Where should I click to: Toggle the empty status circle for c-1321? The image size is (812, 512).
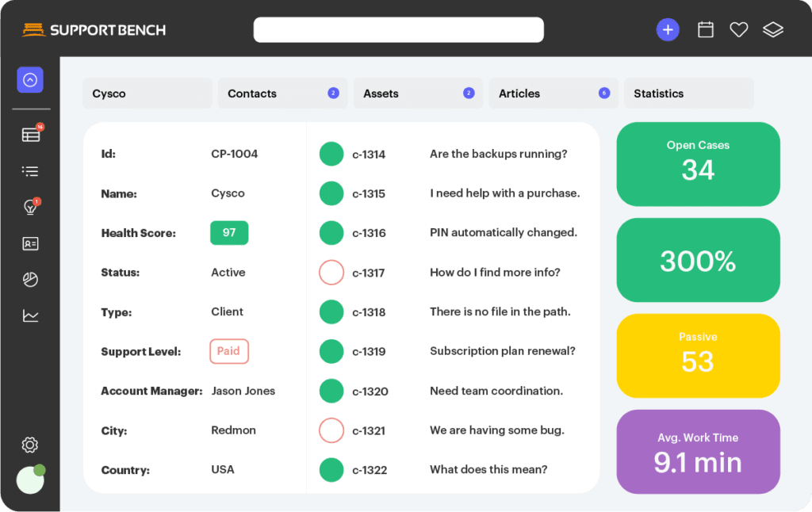pyautogui.click(x=331, y=430)
